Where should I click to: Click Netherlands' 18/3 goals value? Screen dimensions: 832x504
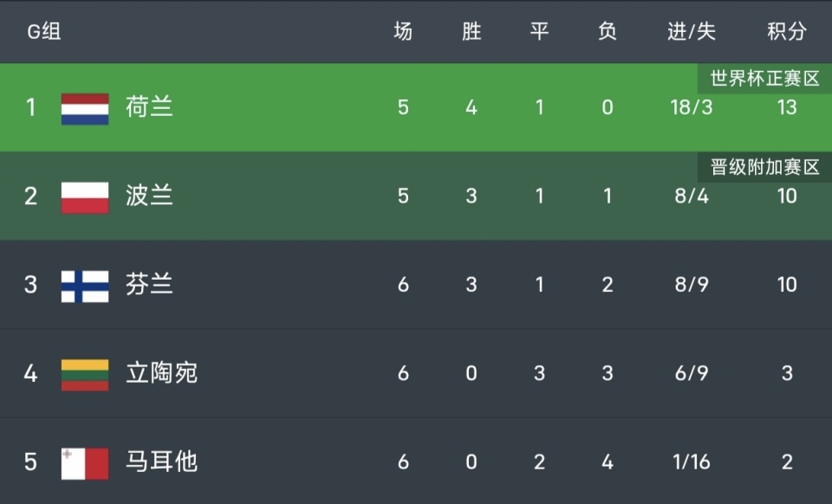pyautogui.click(x=692, y=107)
